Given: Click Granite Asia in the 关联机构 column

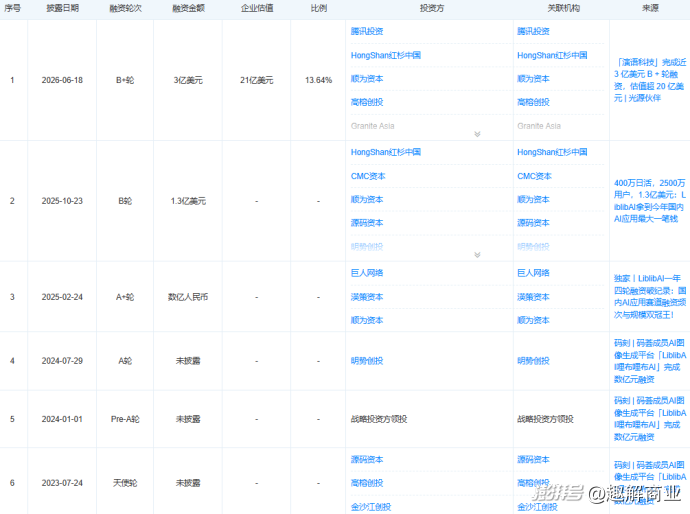Looking at the screenshot, I should click(539, 126).
